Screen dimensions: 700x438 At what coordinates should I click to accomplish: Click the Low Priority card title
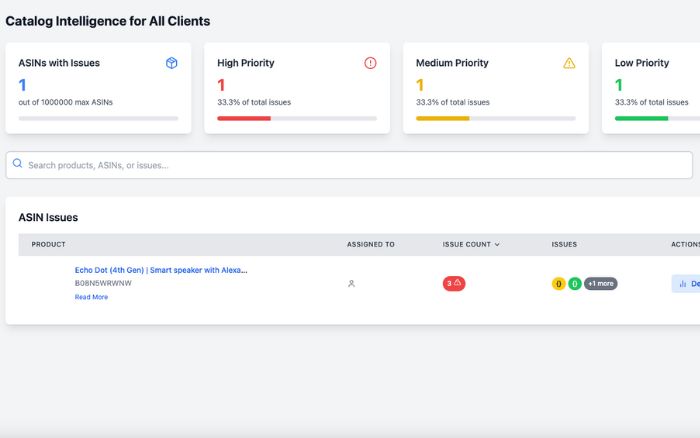(x=642, y=63)
